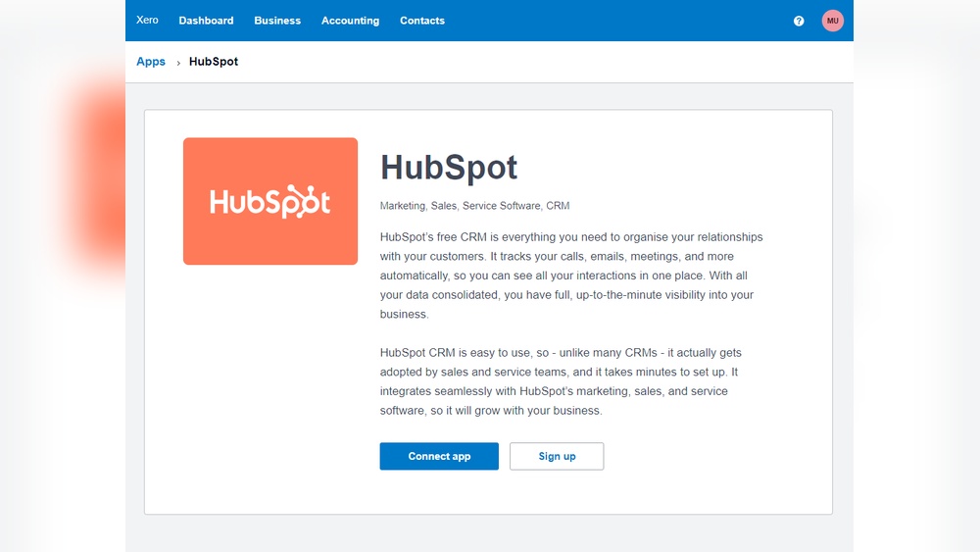
Task: Open the help question mark icon
Action: click(x=799, y=21)
